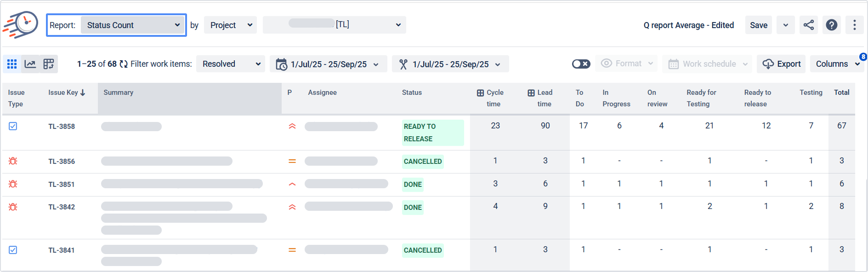Click the Export button
This screenshot has height=272, width=868.
[781, 64]
